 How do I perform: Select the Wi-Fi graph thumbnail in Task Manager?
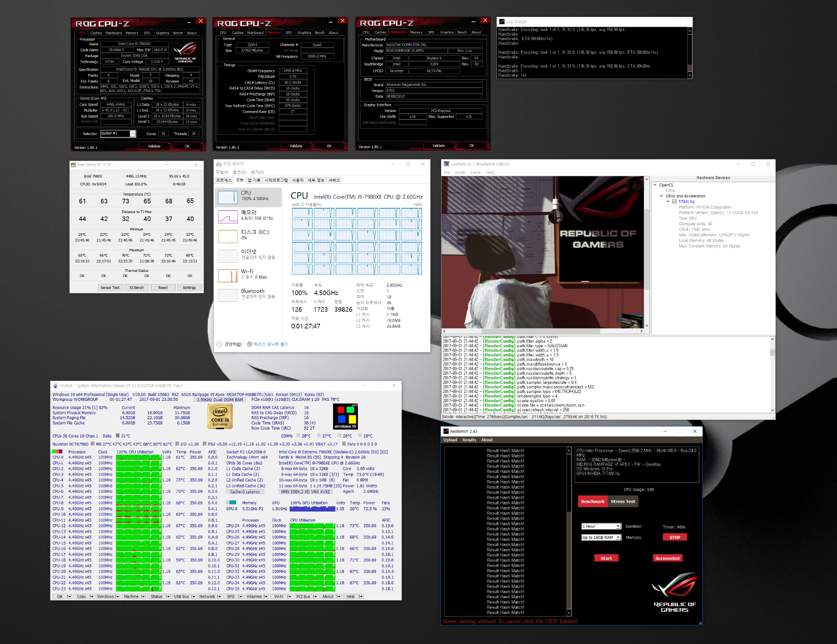coord(228,275)
